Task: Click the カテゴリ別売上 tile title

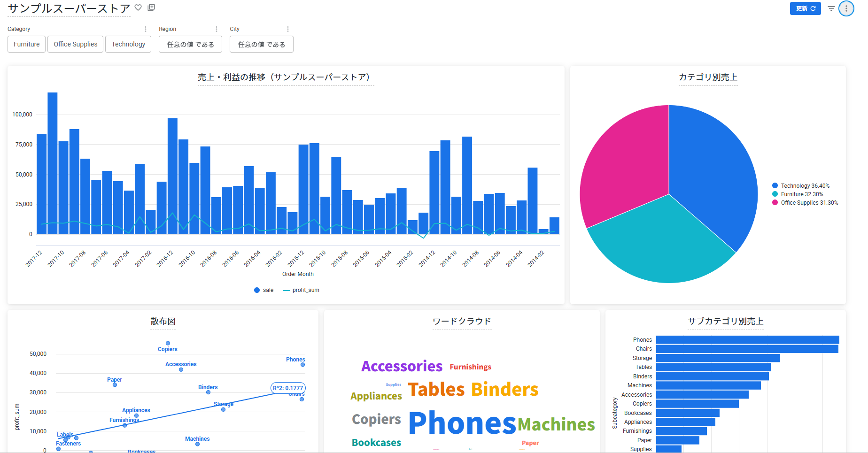Action: click(708, 77)
